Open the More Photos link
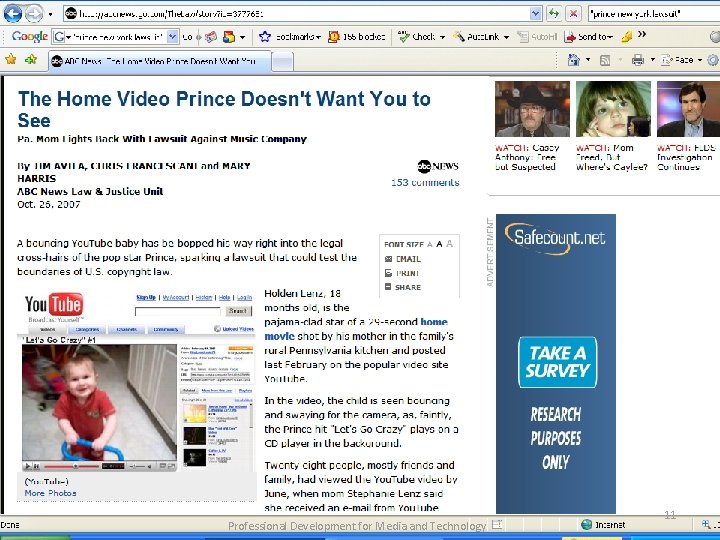 pos(51,493)
